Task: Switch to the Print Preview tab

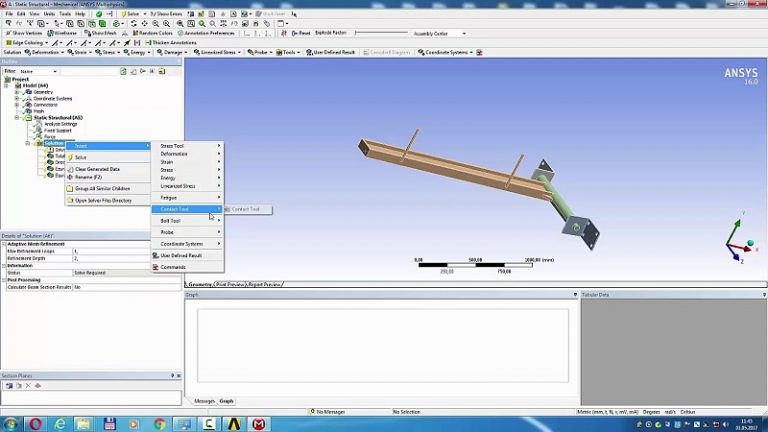Action: (x=230, y=285)
